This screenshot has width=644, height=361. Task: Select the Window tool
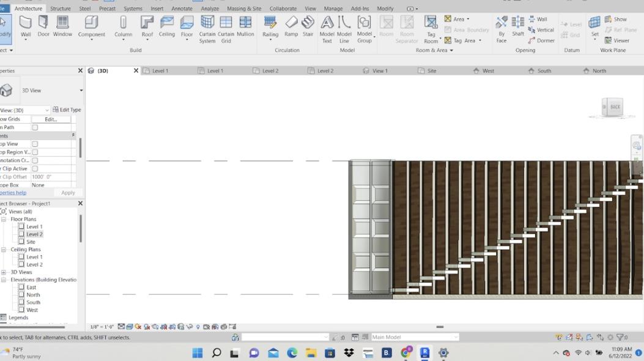click(62, 26)
